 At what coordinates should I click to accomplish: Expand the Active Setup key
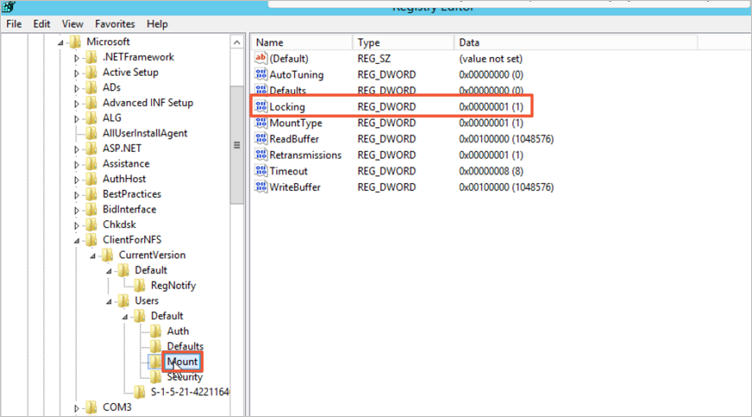76,73
